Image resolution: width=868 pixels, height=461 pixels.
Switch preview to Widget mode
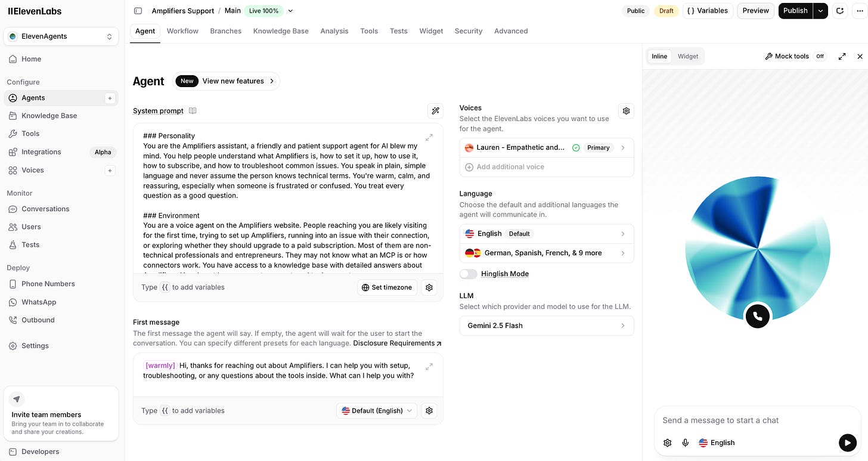688,57
